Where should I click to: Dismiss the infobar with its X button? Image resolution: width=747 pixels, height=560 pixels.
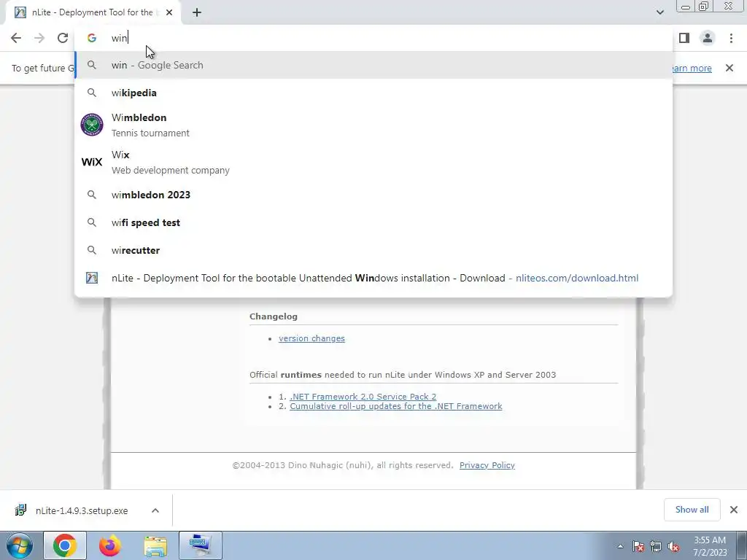click(x=729, y=68)
